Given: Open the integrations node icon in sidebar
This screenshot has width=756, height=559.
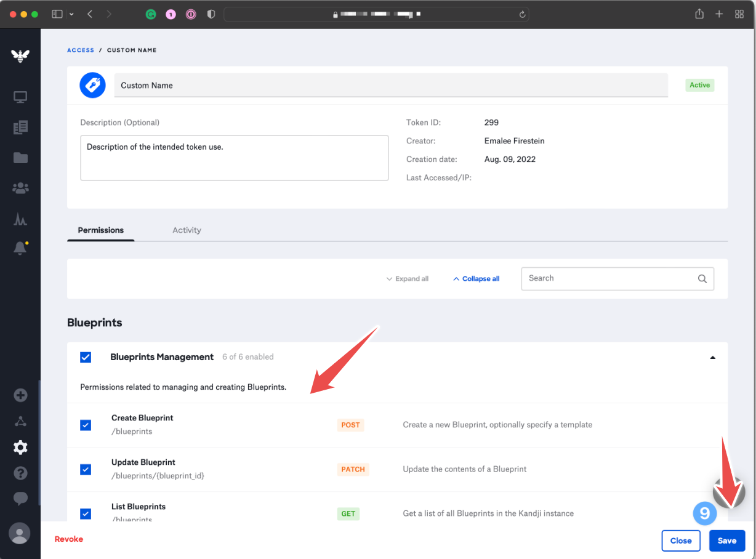Looking at the screenshot, I should pyautogui.click(x=20, y=421).
